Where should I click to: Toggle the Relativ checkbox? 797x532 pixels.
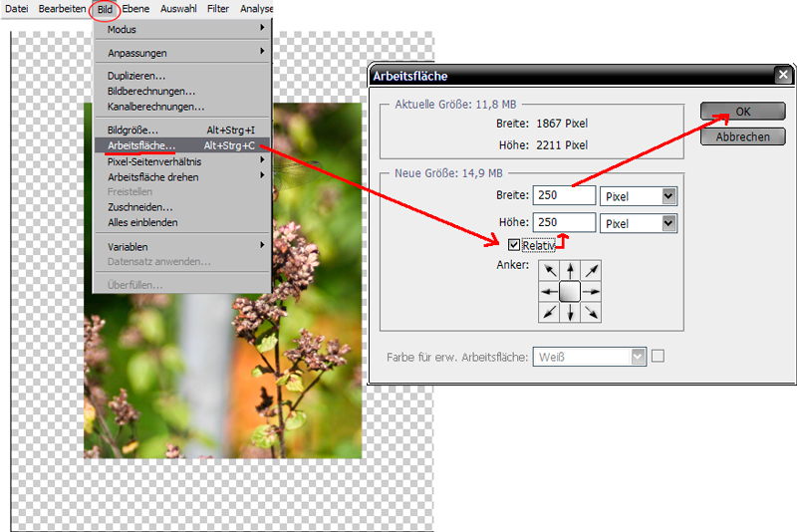click(x=514, y=245)
